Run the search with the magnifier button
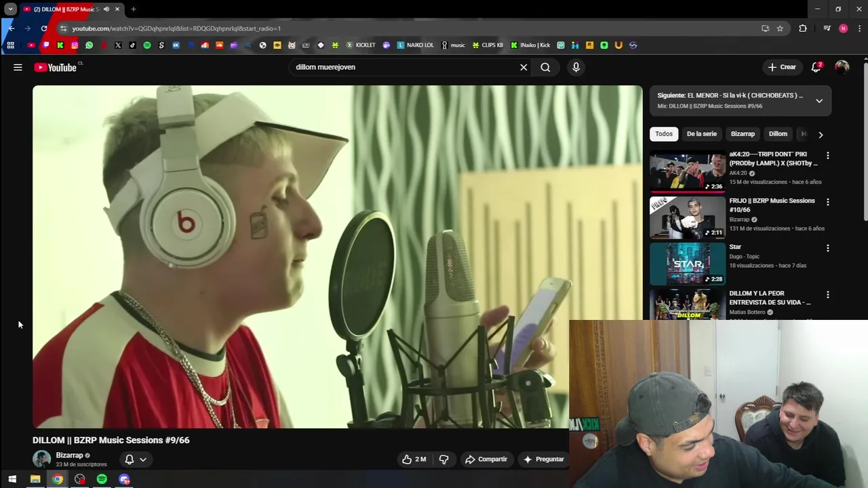The width and height of the screenshot is (868, 488). tap(545, 67)
